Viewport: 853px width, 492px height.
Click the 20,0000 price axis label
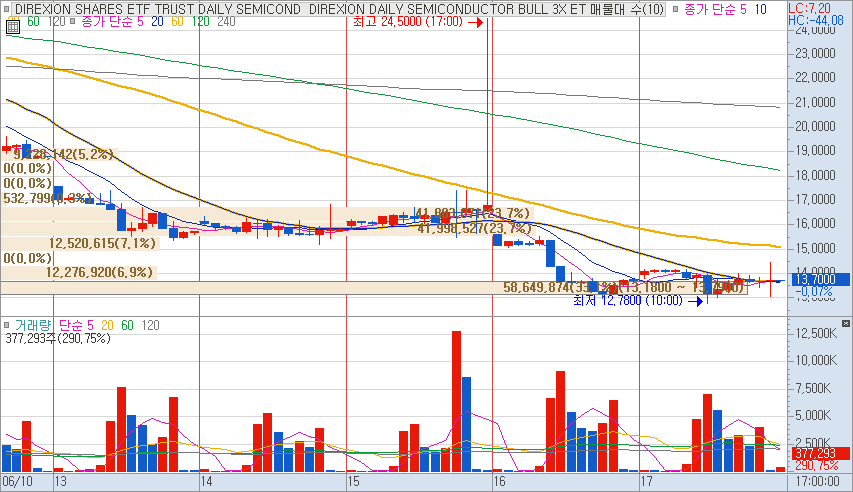point(815,126)
